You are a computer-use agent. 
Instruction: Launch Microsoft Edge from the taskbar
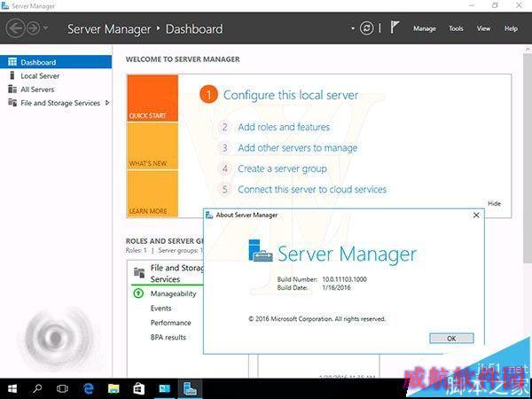[88, 389]
